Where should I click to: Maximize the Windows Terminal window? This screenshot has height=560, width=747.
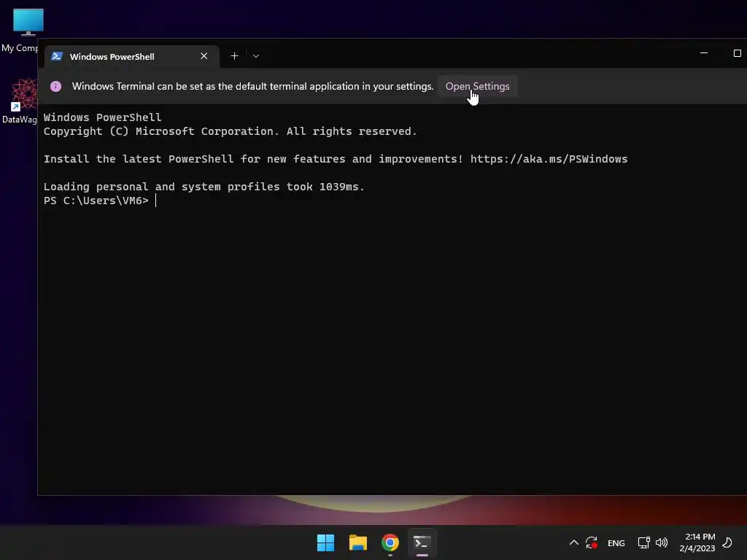tap(737, 53)
